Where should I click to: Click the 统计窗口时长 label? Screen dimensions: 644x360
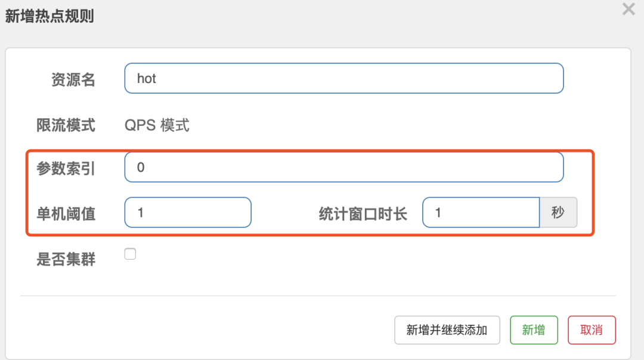[x=363, y=214]
